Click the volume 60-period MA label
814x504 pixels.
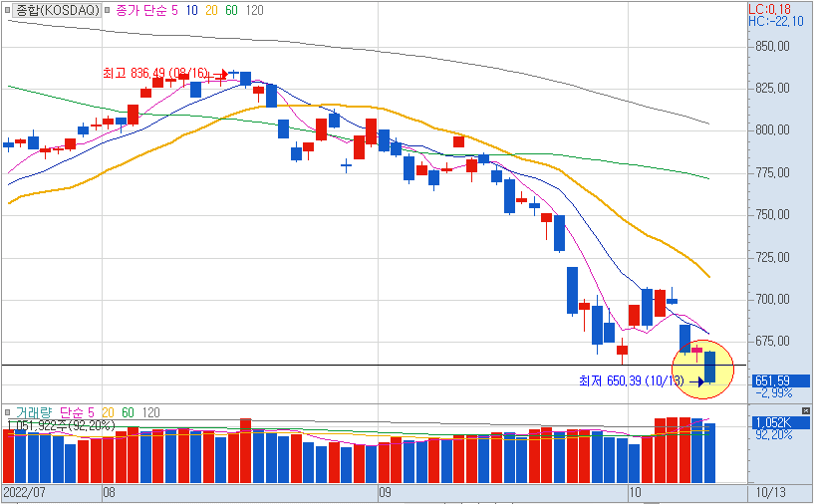click(128, 412)
